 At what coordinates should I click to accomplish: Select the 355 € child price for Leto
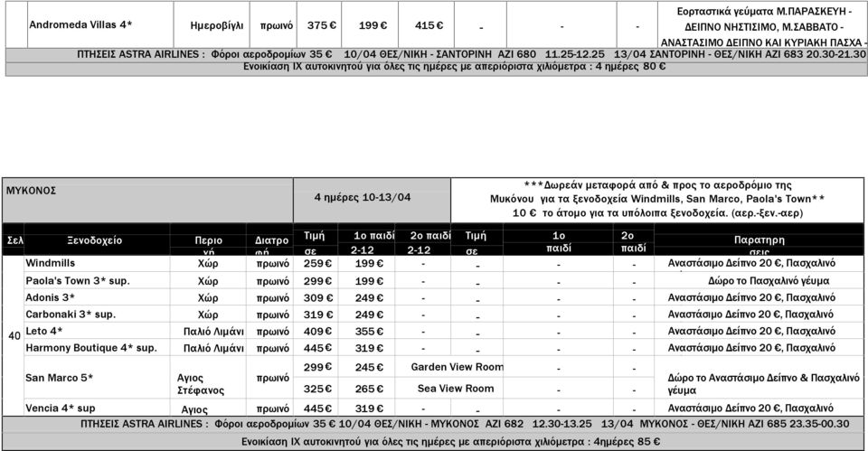(369, 332)
